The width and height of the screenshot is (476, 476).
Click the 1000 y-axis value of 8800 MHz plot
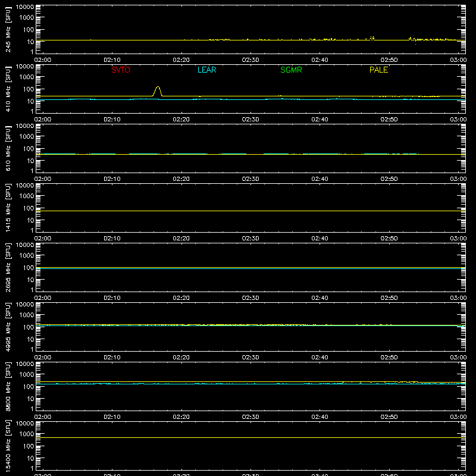point(27,375)
